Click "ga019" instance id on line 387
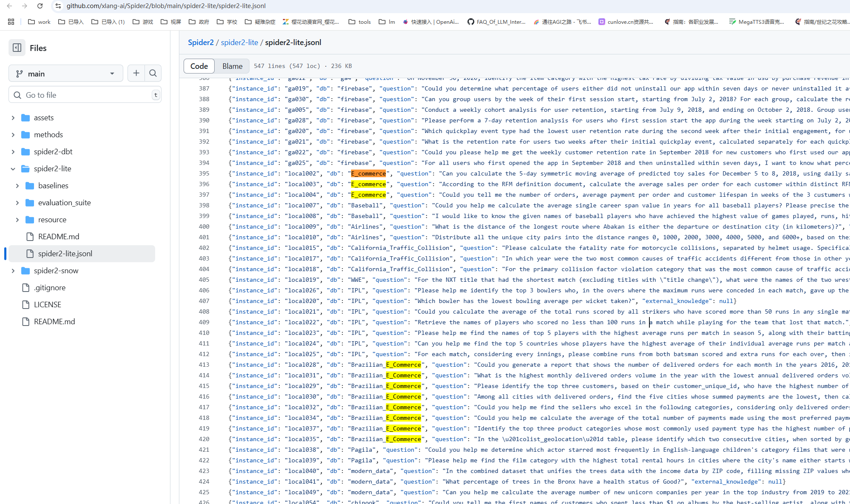 coord(297,88)
